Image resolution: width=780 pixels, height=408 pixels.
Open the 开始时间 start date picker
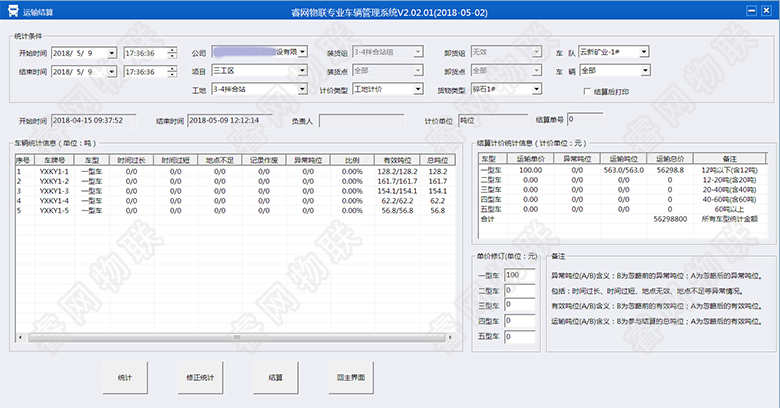tap(111, 52)
